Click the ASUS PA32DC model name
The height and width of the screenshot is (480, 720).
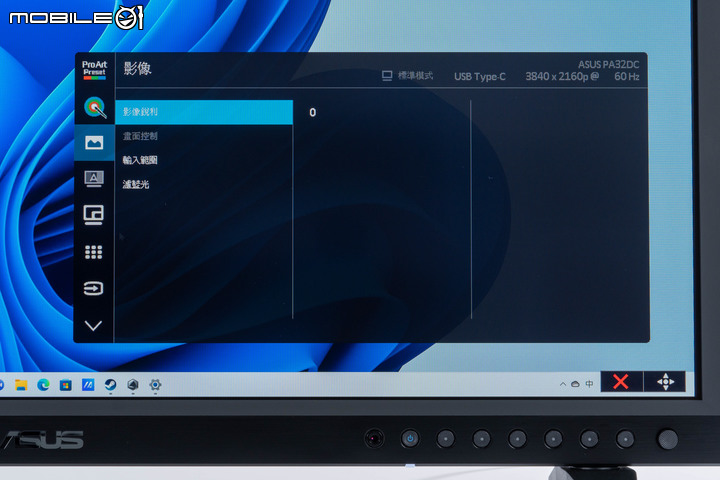click(x=608, y=65)
